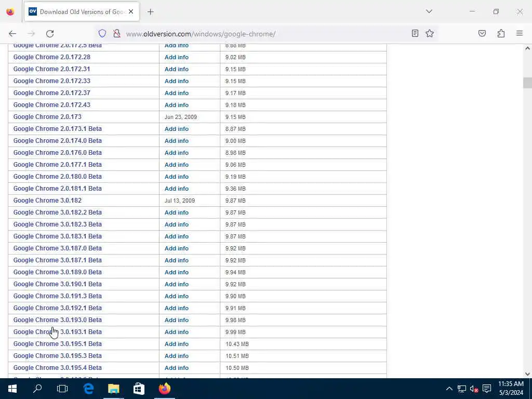Click Add info for Chrome 3.0.192.1 Beta

pos(177,308)
